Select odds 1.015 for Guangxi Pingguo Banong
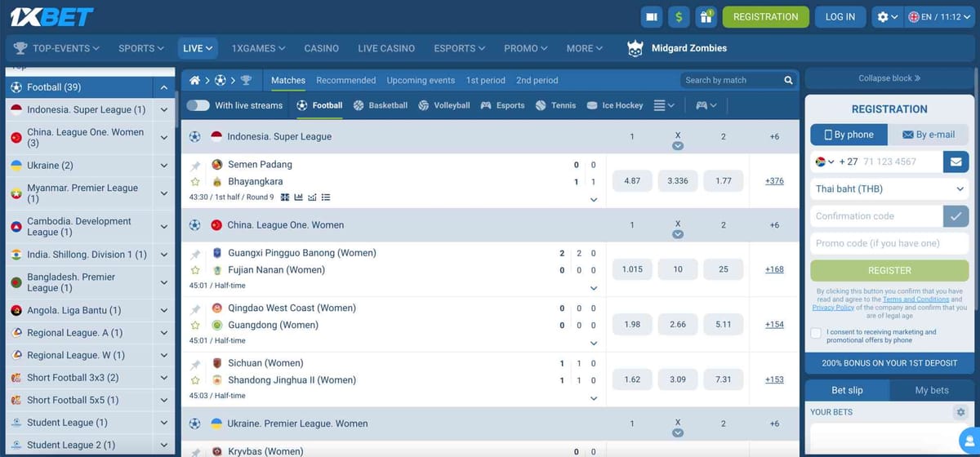This screenshot has width=980, height=457. [x=631, y=269]
